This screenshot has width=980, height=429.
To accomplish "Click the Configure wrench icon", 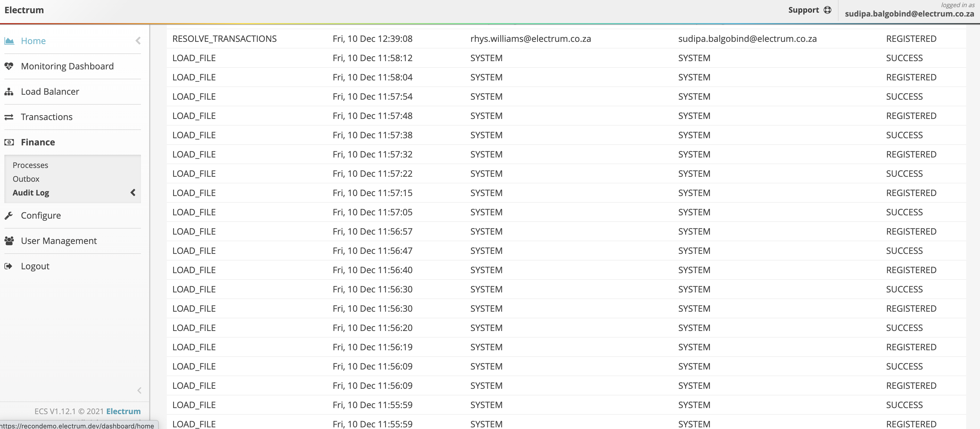I will coord(9,215).
